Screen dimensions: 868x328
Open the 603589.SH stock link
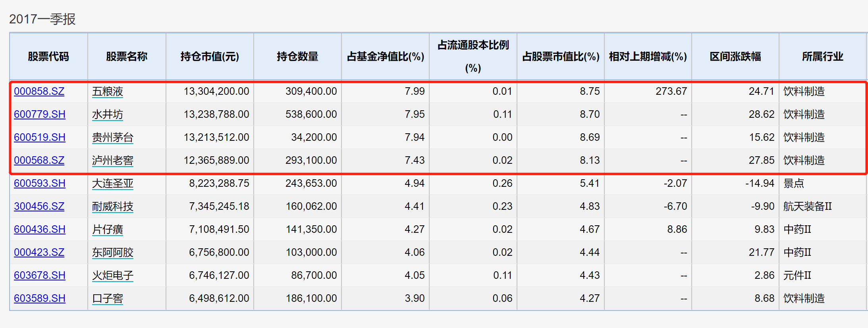pos(40,298)
